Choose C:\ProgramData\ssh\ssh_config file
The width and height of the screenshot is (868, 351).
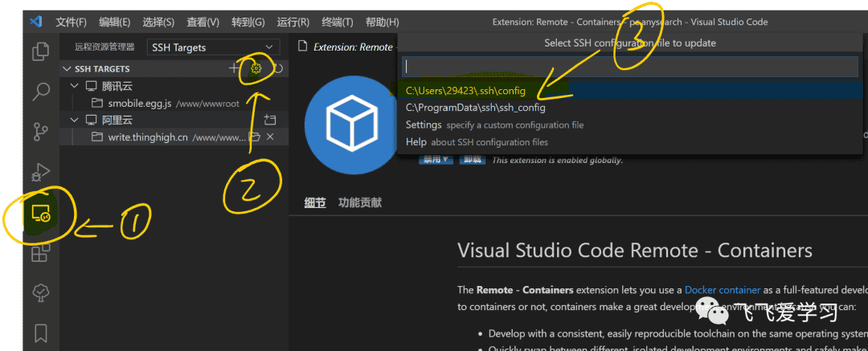tap(630, 108)
